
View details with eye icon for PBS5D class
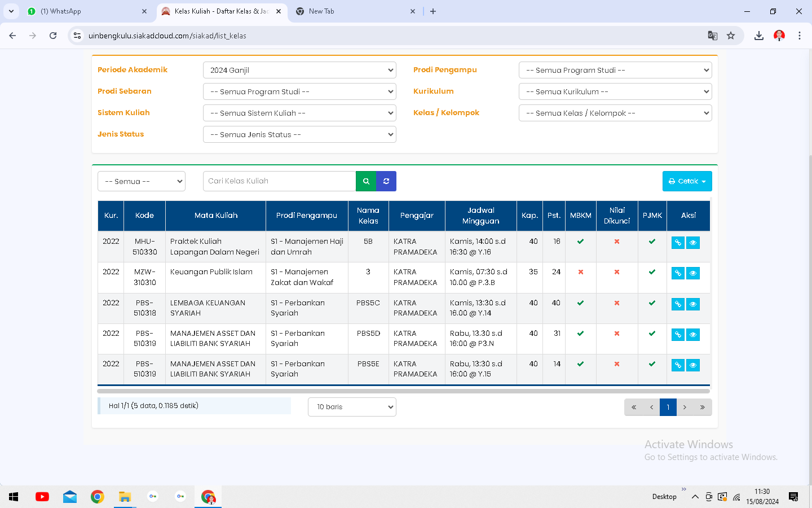[x=693, y=335]
